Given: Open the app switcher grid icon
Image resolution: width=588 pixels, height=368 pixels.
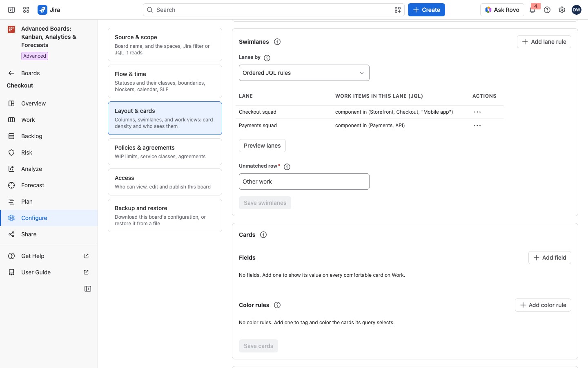Looking at the screenshot, I should pyautogui.click(x=26, y=10).
